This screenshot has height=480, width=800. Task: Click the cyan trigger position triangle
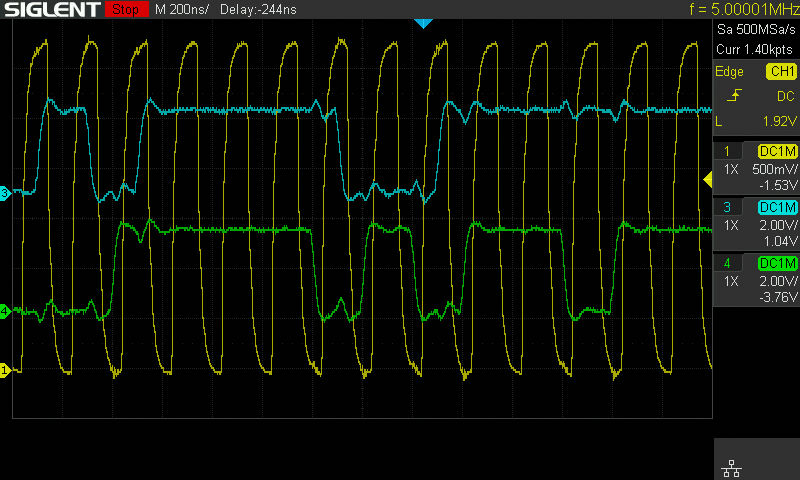(423, 23)
